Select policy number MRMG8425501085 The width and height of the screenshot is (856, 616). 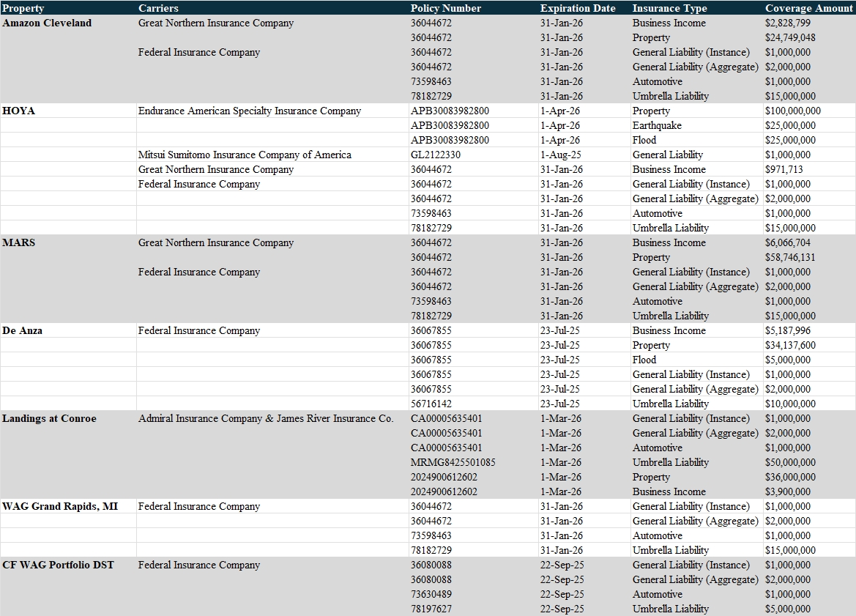[453, 462]
